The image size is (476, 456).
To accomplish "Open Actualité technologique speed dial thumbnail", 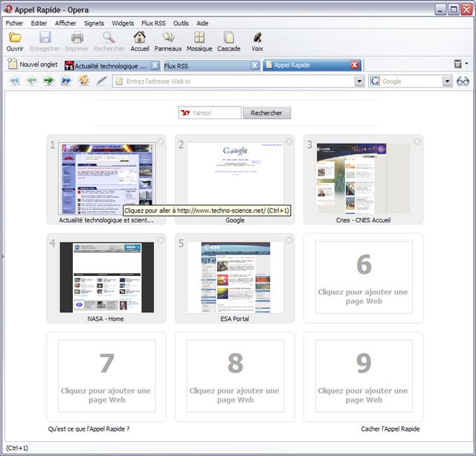I will (106, 179).
